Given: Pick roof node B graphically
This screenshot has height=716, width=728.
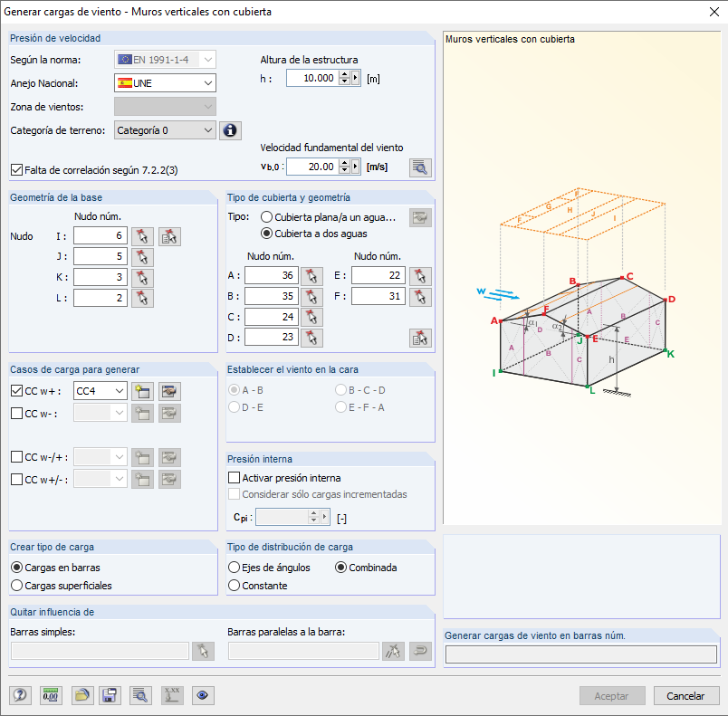Looking at the screenshot, I should point(311,297).
